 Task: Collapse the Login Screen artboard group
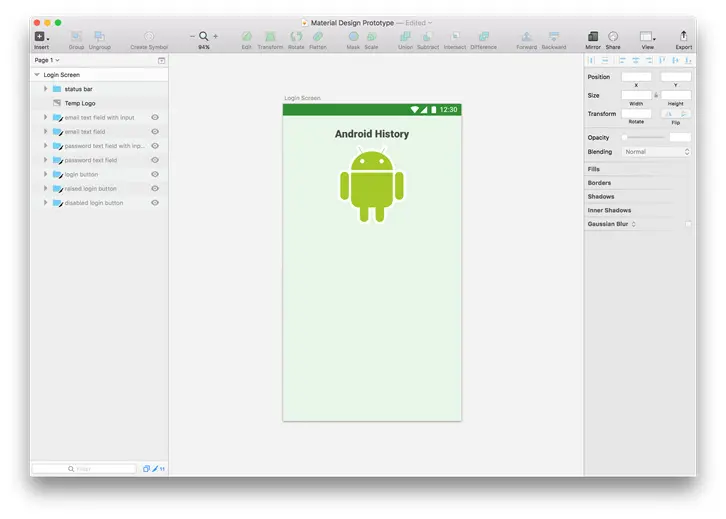tap(37, 75)
